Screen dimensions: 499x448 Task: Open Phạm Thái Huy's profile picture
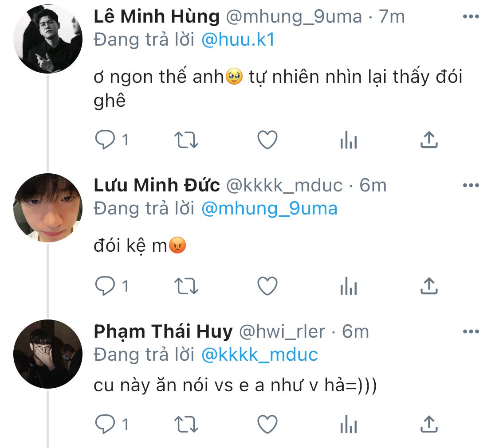click(48, 354)
